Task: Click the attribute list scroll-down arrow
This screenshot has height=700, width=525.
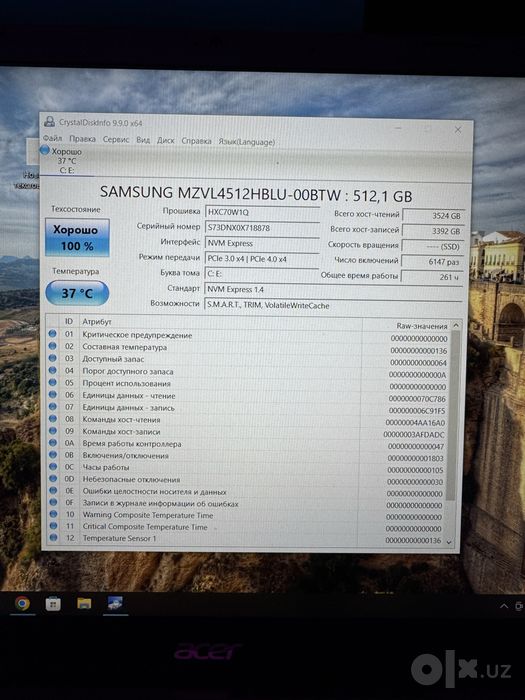Action: pyautogui.click(x=450, y=542)
